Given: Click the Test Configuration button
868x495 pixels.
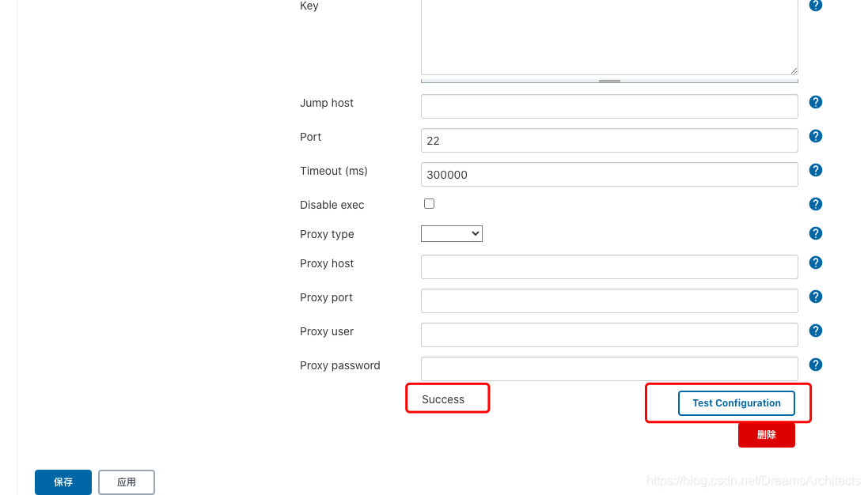Looking at the screenshot, I should 736,402.
